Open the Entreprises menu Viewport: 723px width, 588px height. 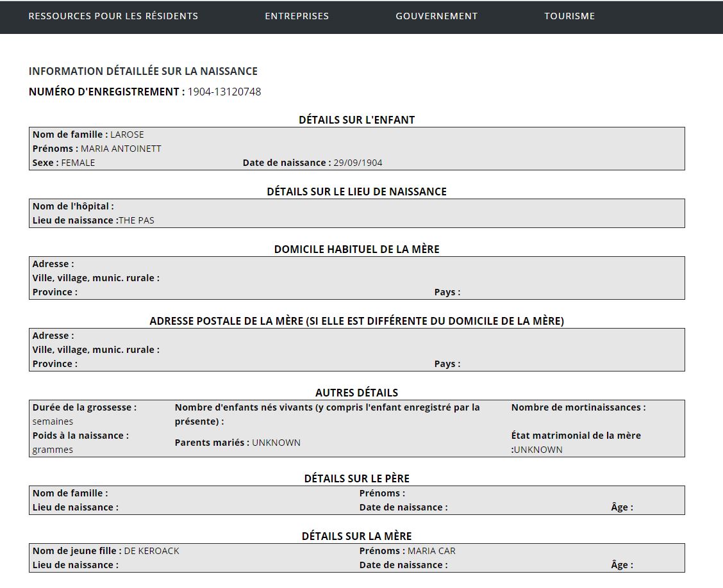[x=297, y=16]
